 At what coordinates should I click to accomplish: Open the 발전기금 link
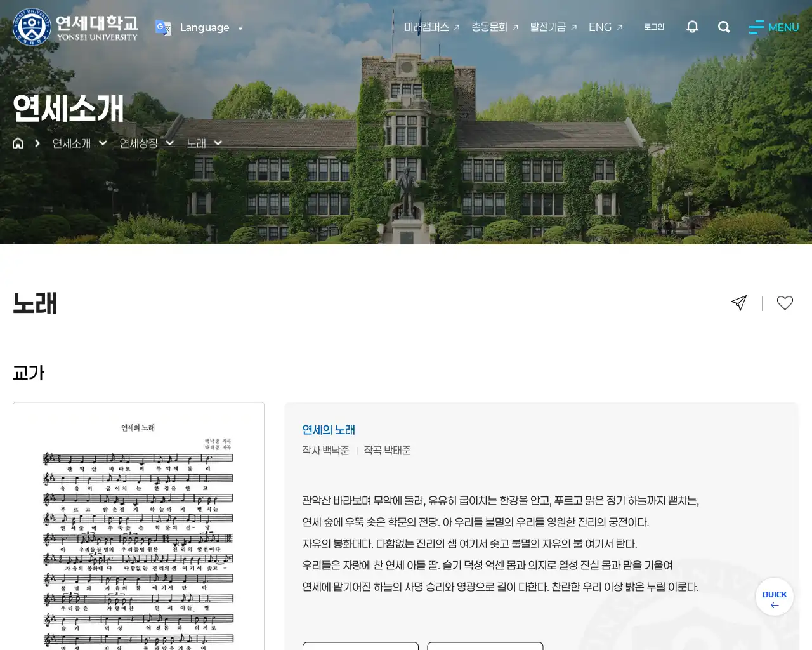553,27
